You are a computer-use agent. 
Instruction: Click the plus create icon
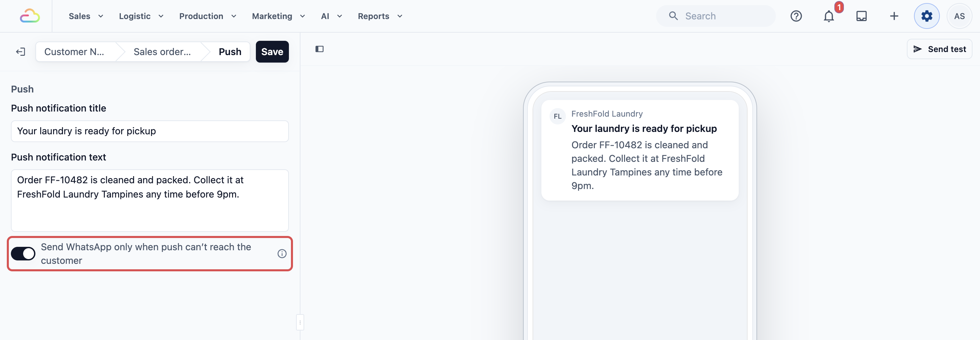point(894,16)
